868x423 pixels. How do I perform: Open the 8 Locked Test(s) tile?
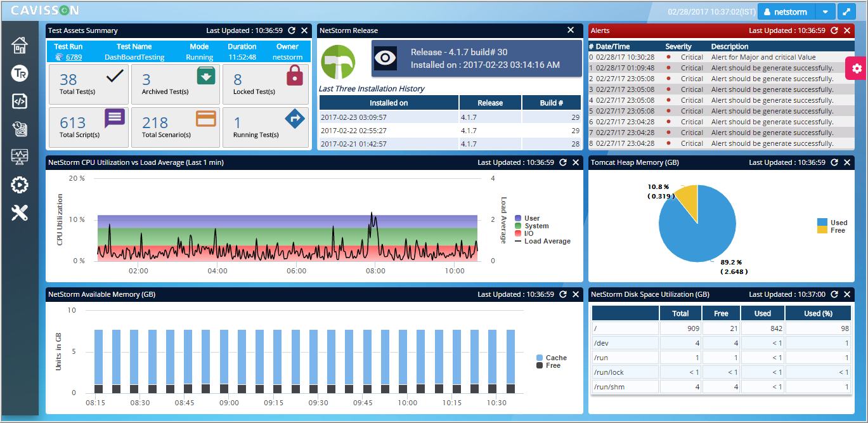pos(266,84)
